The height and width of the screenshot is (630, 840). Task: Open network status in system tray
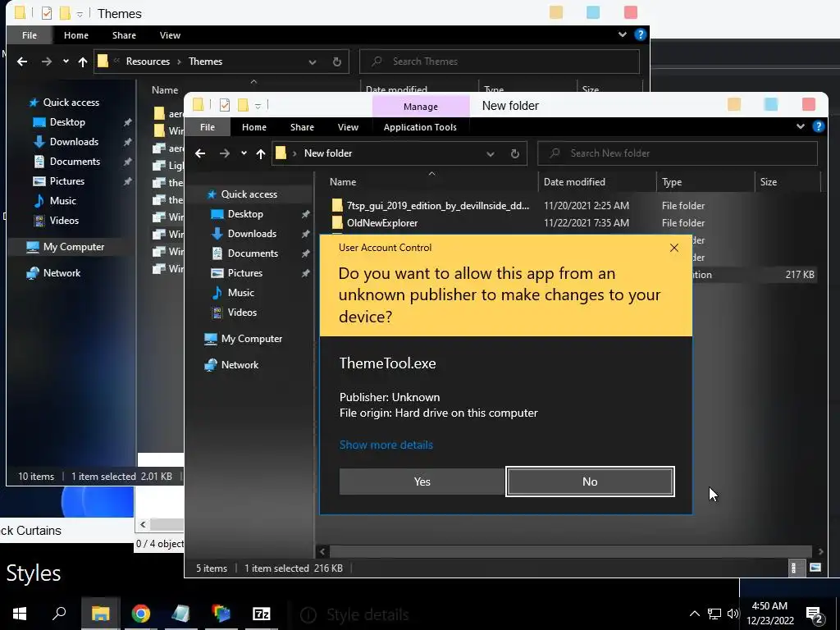click(x=714, y=614)
